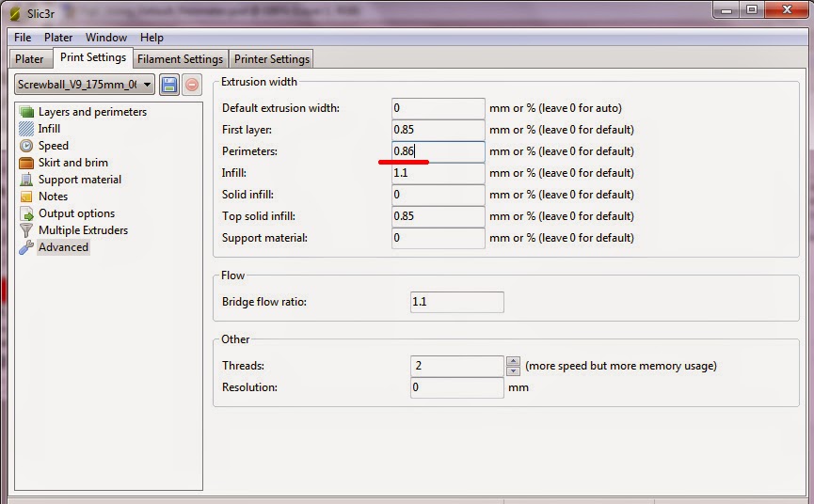Click the Infill width field showing 1.1
Screen dimensions: 814x504
[439, 173]
